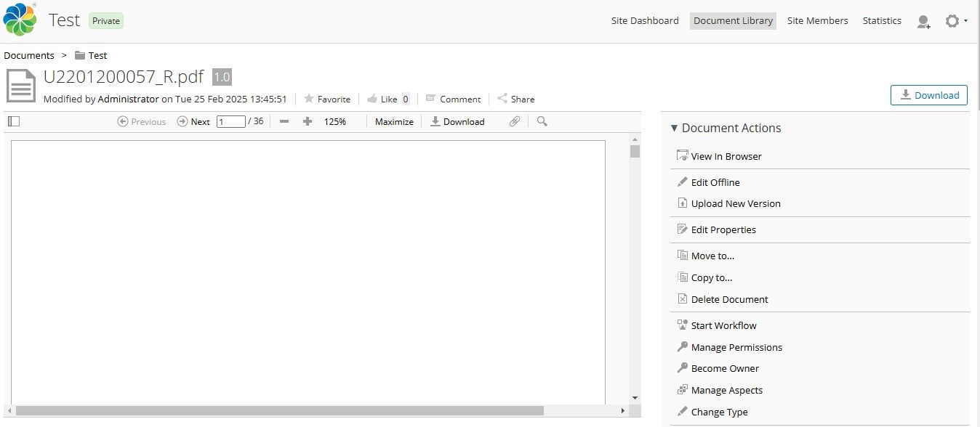Click Download in the viewer toolbar
The image size is (980, 427).
coord(457,121)
